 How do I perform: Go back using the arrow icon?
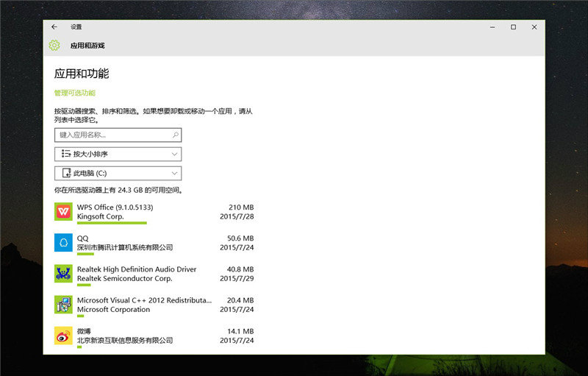54,27
